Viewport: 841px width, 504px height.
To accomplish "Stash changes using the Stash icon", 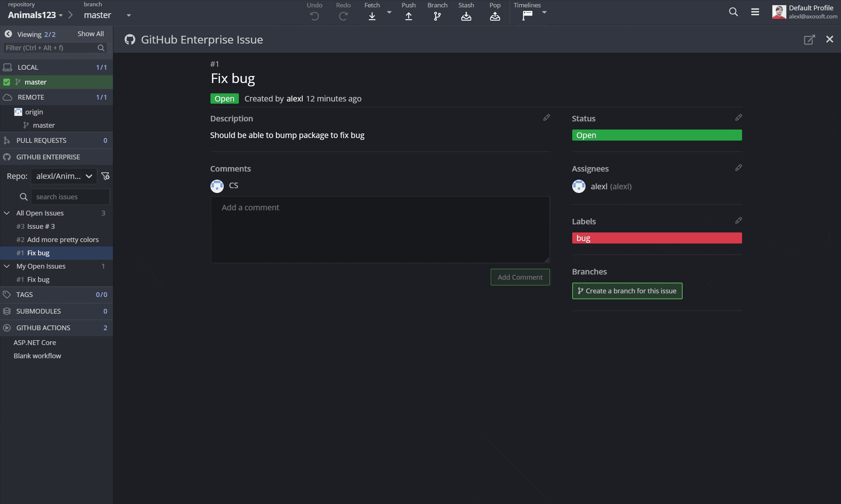I will coord(466,16).
